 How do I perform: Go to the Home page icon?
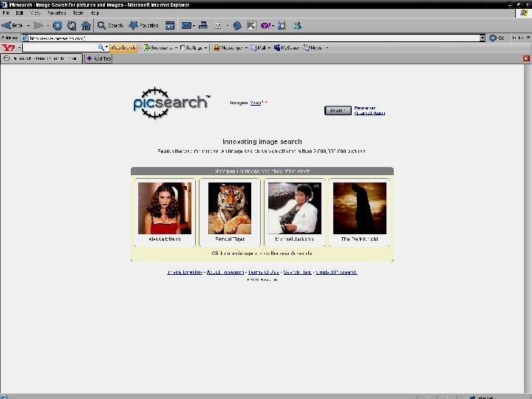[86, 25]
